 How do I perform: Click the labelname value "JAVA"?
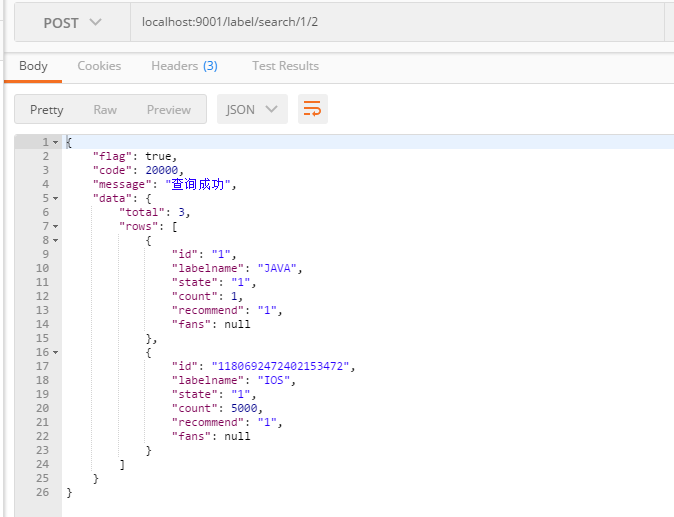pos(277,269)
